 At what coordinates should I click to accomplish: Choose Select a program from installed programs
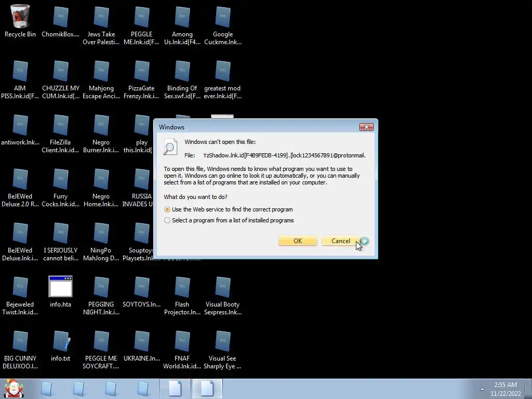point(229,220)
